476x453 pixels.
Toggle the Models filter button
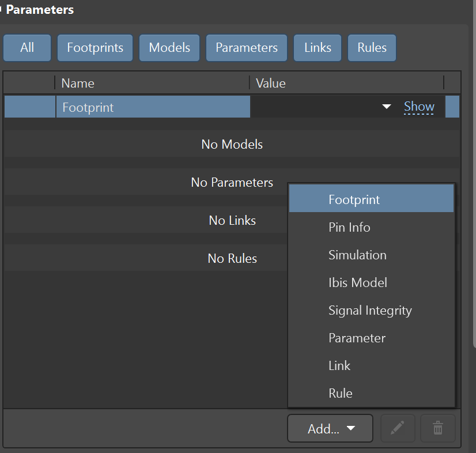click(169, 48)
